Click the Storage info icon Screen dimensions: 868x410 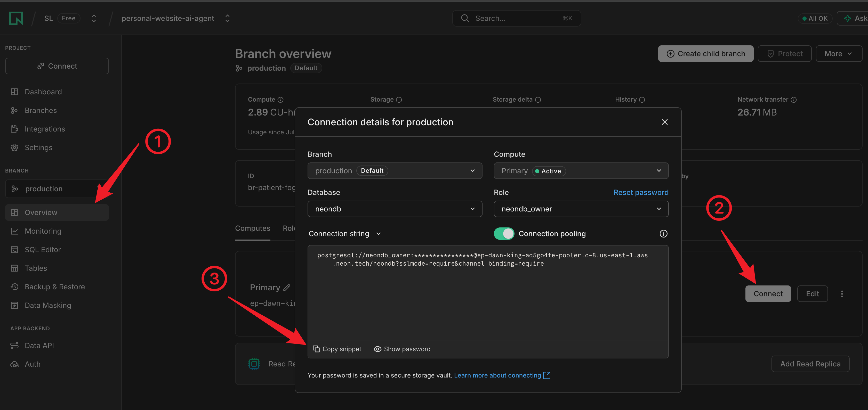[399, 100]
